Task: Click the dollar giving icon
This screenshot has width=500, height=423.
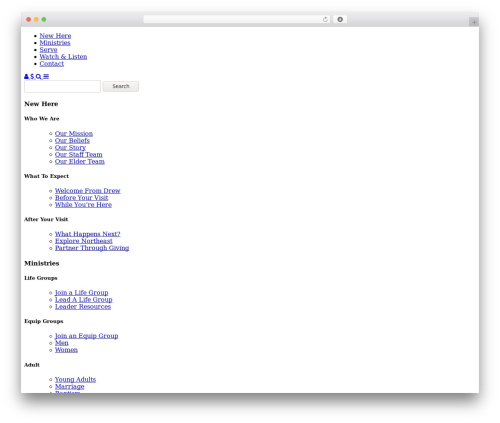Action: (32, 77)
